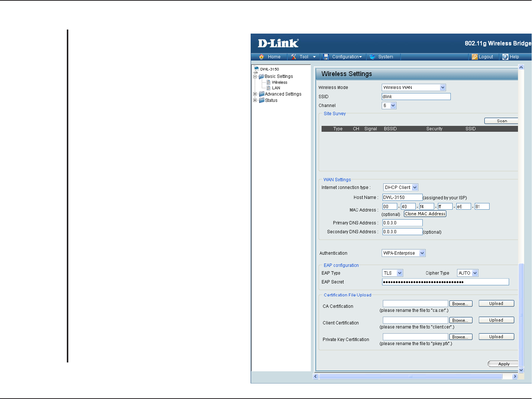Open the Authentication dropdown

pyautogui.click(x=422, y=253)
